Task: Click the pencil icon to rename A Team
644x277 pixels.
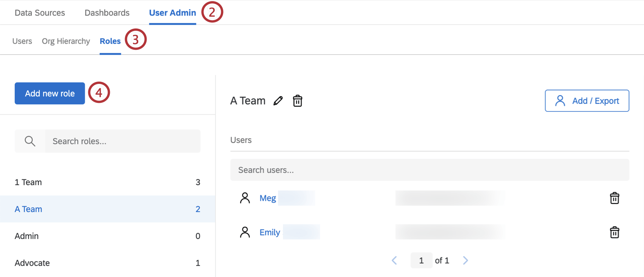Action: 278,101
